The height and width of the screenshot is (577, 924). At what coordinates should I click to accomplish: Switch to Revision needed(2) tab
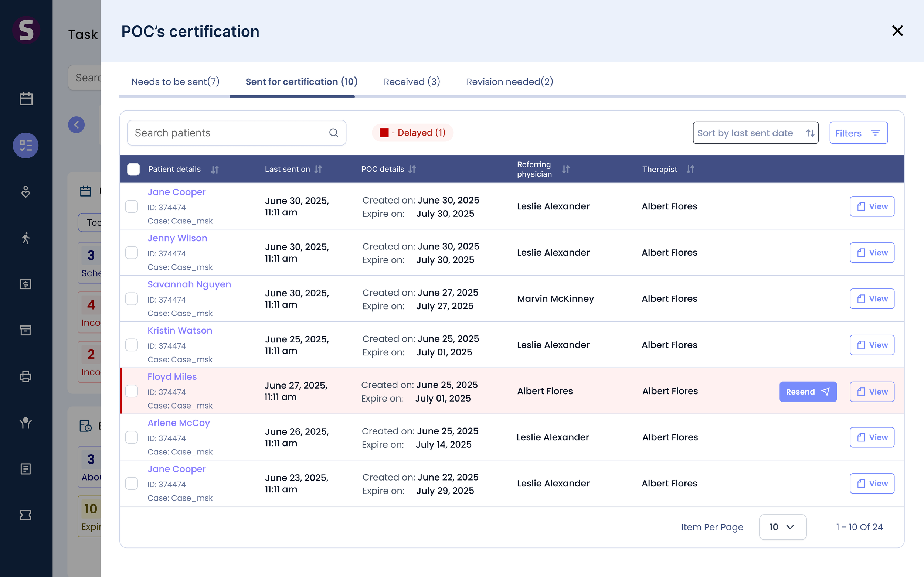click(510, 82)
